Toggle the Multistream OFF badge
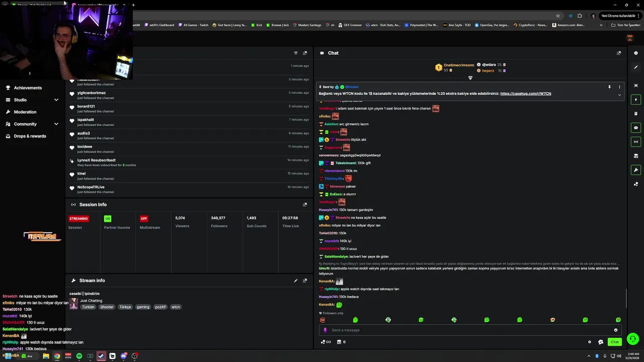Viewport: 644px width, 362px height. (144, 219)
